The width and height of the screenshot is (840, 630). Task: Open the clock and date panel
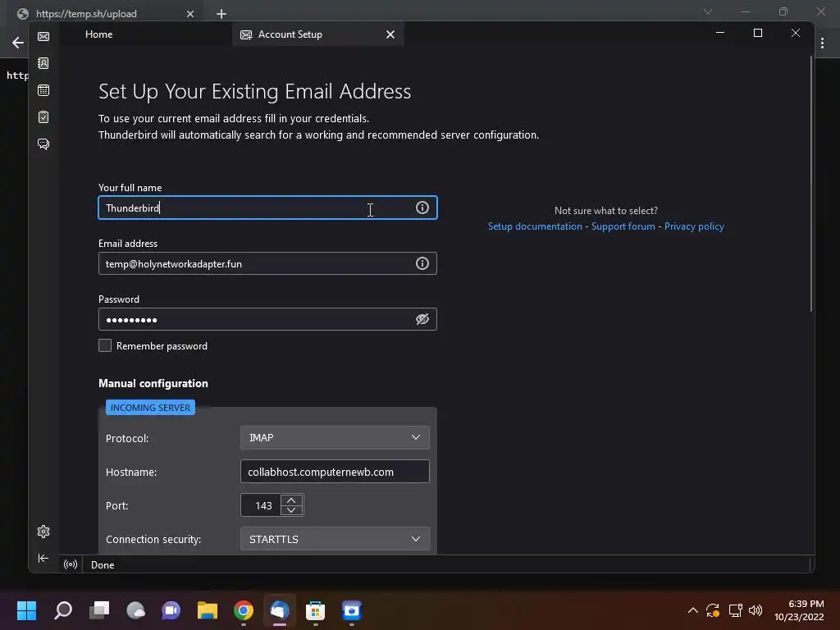799,610
